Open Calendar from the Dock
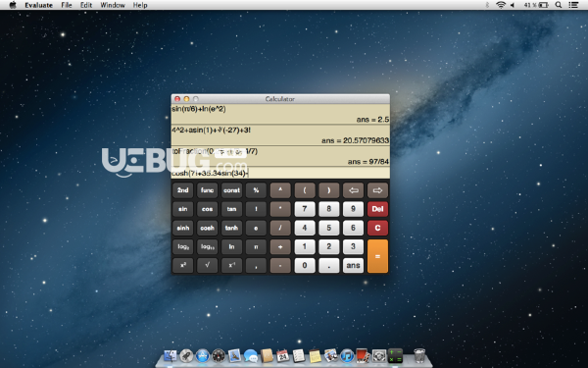This screenshot has width=588, height=368. coord(282,355)
